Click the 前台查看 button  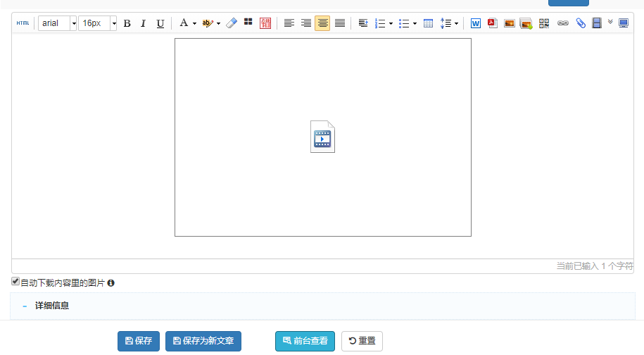(x=305, y=341)
